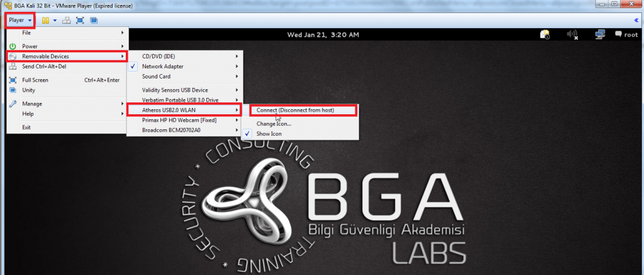The image size is (644, 275).
Task: Click the icon beside Full Screen menu entry
Action: pos(13,80)
